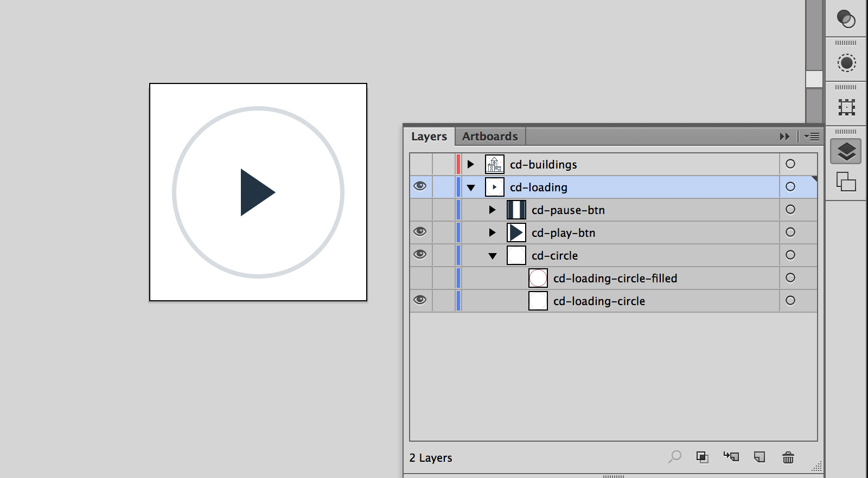Expand the cd-play-btn sublayer

point(492,232)
